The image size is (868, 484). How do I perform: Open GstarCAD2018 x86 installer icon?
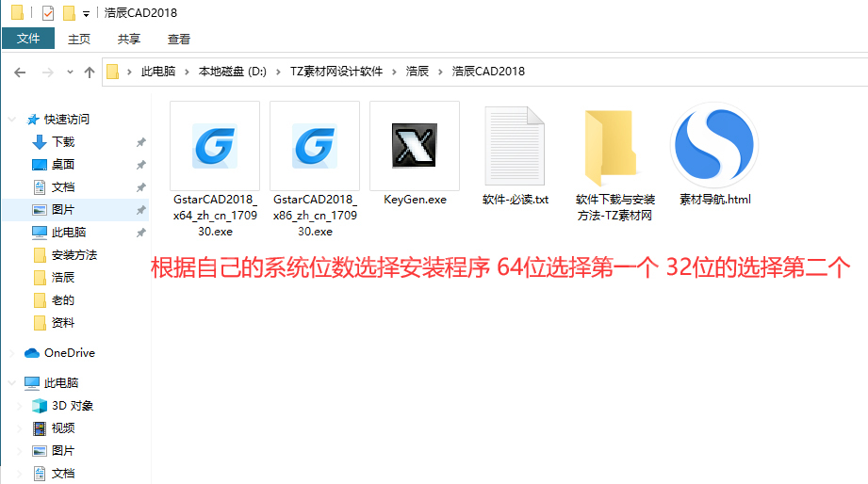(315, 145)
